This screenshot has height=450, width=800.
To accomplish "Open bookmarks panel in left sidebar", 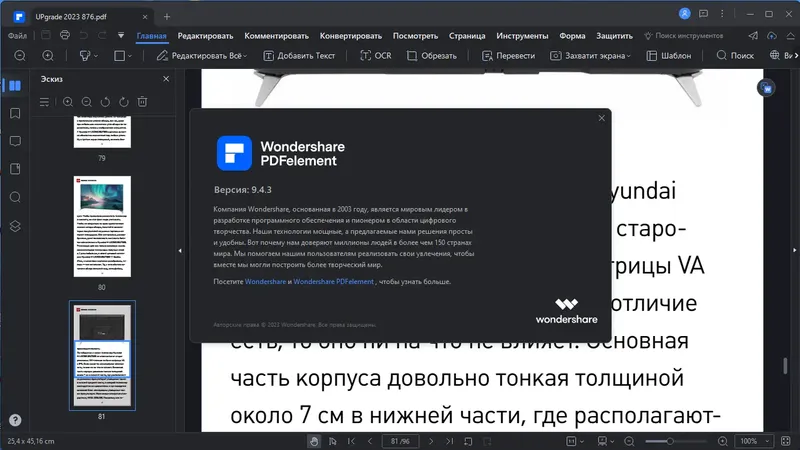I will pos(15,113).
